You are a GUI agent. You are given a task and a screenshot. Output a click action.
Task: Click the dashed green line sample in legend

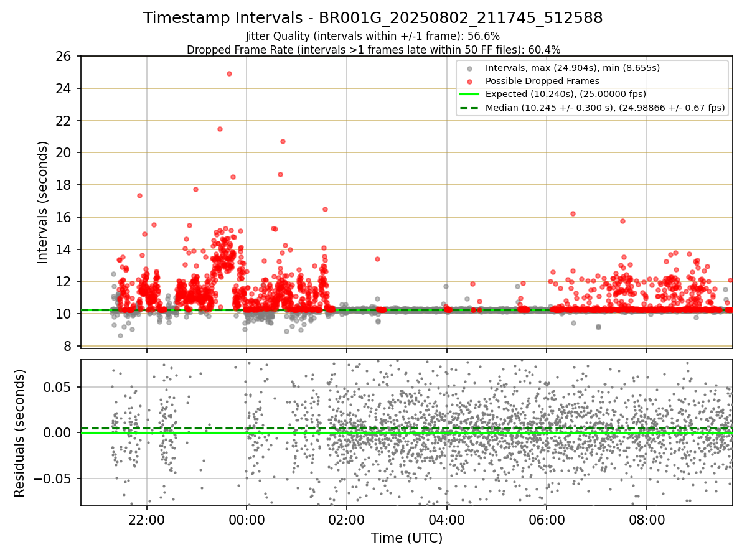[470, 108]
